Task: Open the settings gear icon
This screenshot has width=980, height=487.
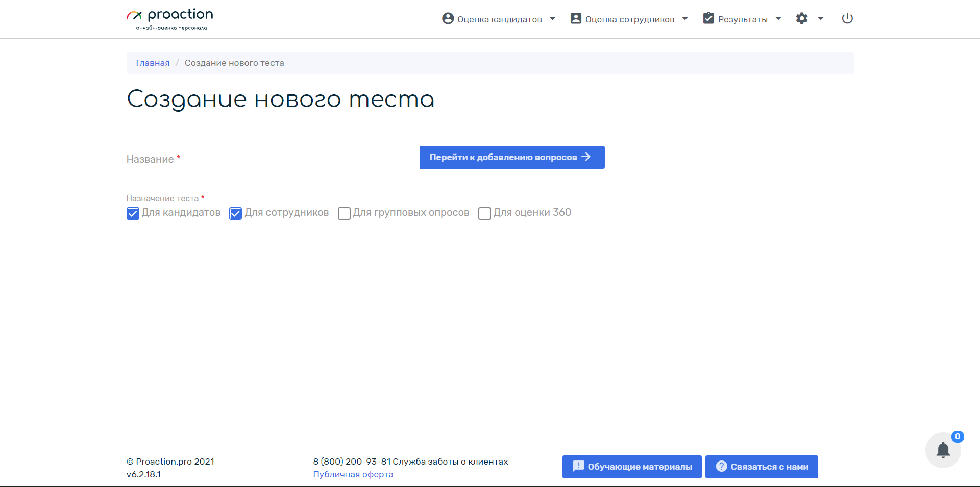Action: point(802,19)
